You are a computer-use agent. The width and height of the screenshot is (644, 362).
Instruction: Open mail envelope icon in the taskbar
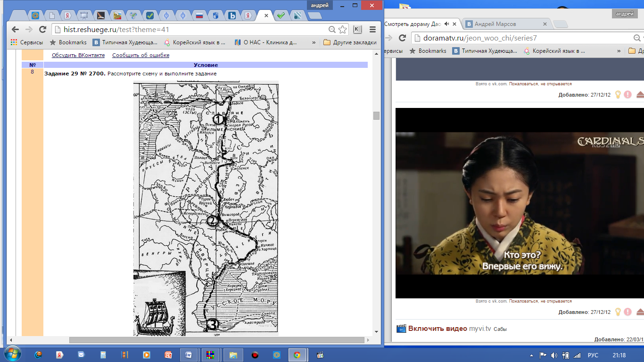[81, 355]
